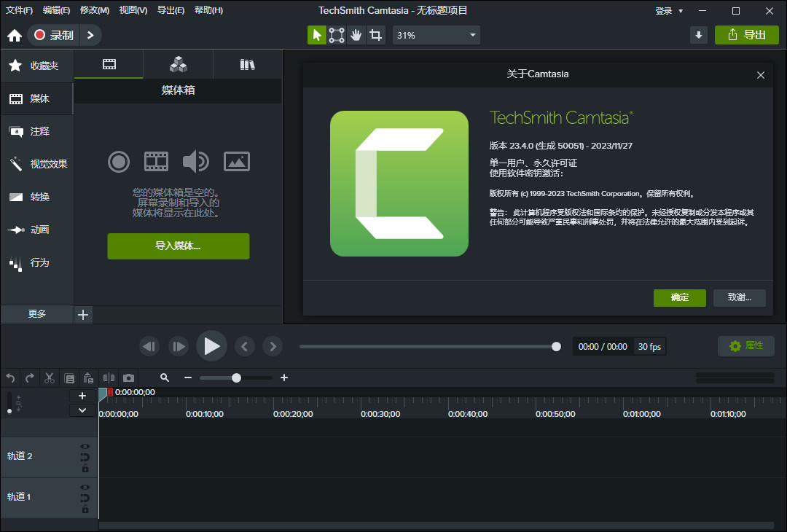Go to the Home screen icon
787x532 pixels.
[15, 35]
